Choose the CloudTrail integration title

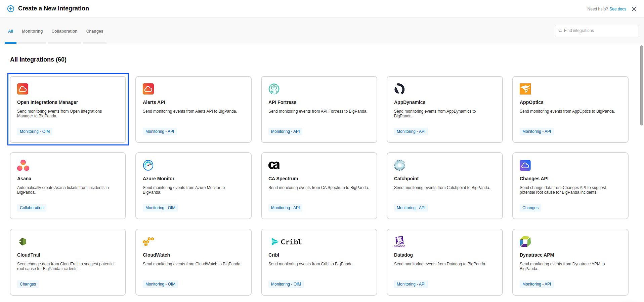point(29,255)
